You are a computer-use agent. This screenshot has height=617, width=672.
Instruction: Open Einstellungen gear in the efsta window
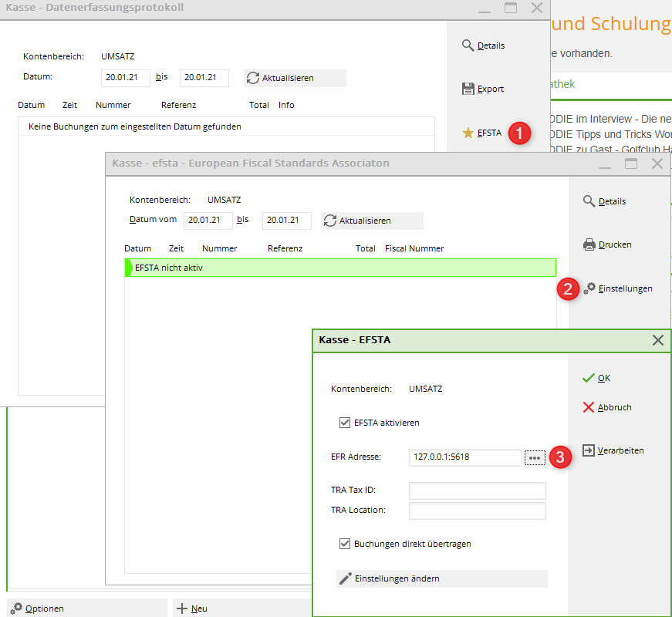(x=589, y=288)
